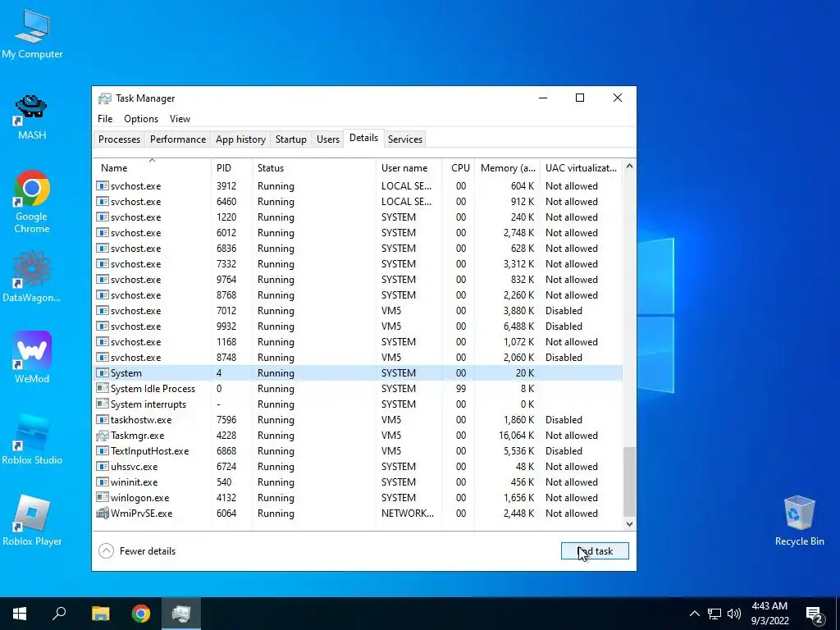Image resolution: width=840 pixels, height=630 pixels.
Task: Sort by the PID column header
Action: [x=231, y=167]
